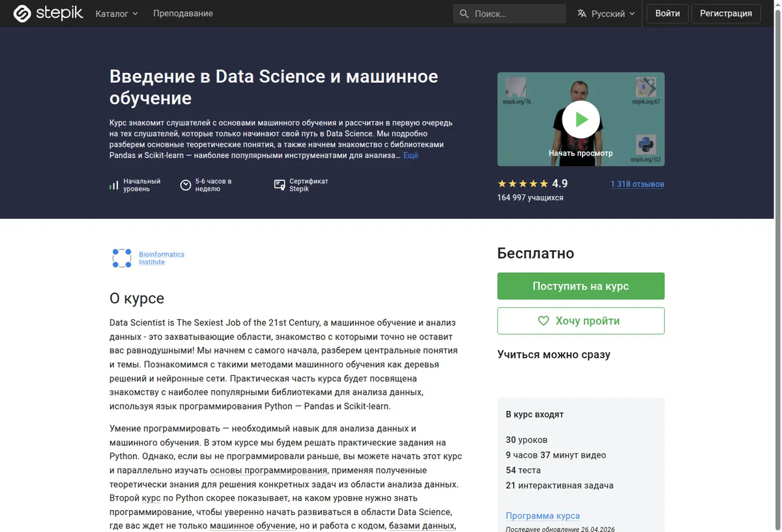Click the 164 997 учащихся text
This screenshot has width=782, height=532.
coord(530,197)
